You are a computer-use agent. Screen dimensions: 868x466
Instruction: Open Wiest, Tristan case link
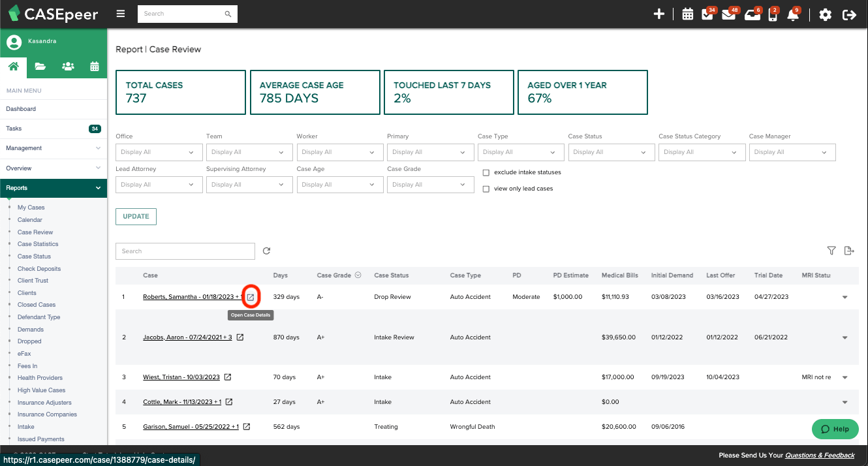[x=182, y=377]
